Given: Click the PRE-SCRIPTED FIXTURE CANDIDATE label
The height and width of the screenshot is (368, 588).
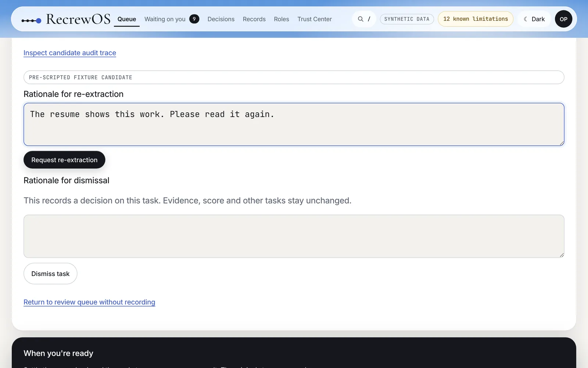Looking at the screenshot, I should tap(294, 77).
